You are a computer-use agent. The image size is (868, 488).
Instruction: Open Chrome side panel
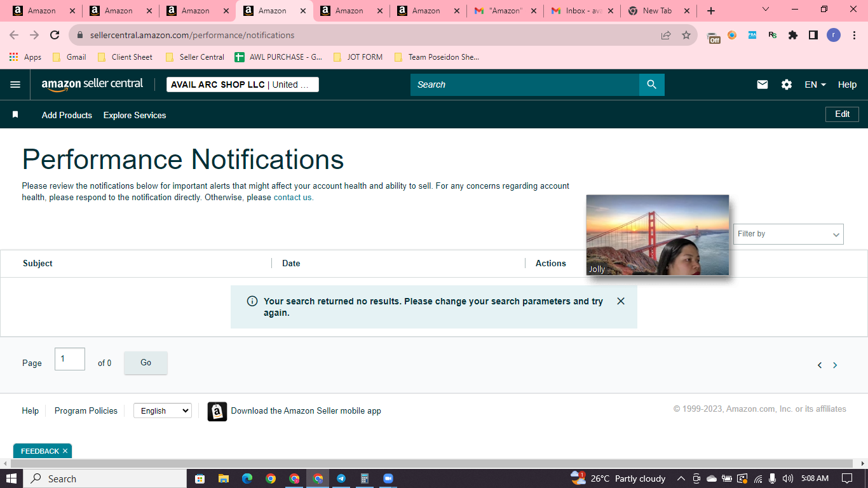click(x=813, y=35)
